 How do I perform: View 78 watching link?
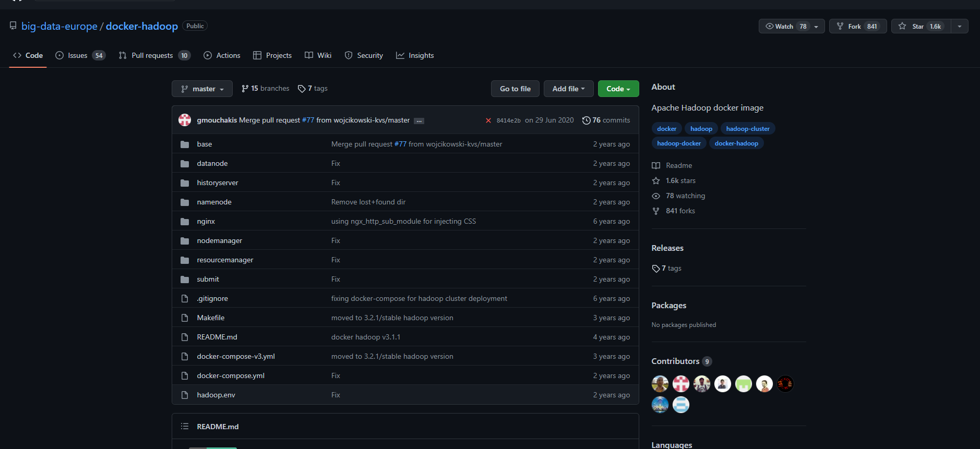coord(678,196)
